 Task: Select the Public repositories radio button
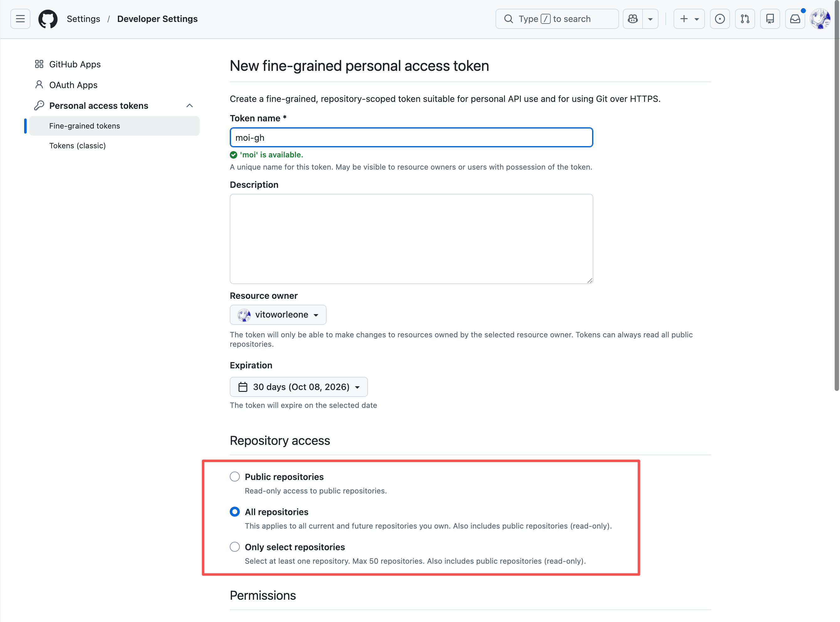click(x=235, y=477)
